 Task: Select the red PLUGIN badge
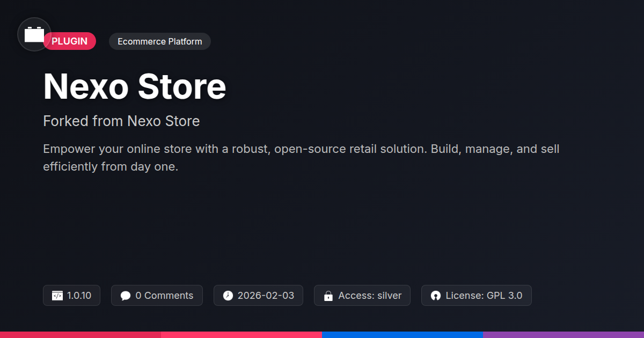coord(70,41)
